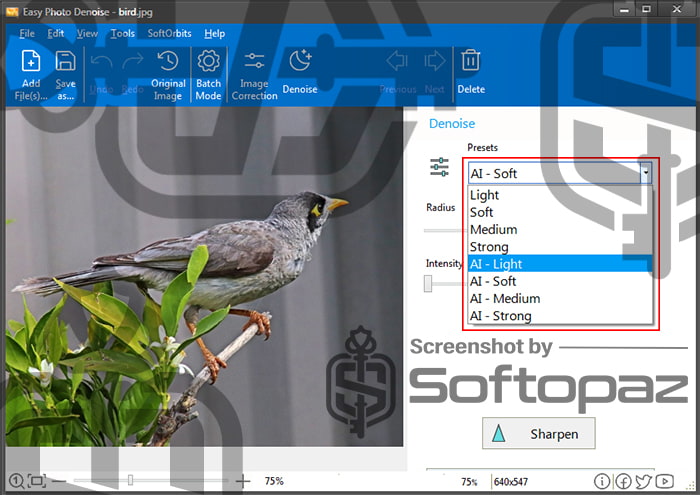Viewport: 700px width, 495px height.
Task: Choose the Light preset
Action: (560, 195)
